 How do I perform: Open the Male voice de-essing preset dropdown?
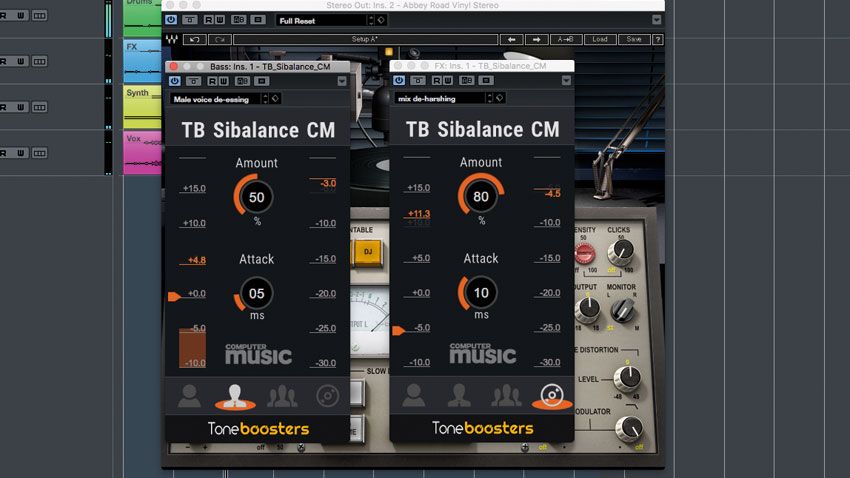click(216, 99)
